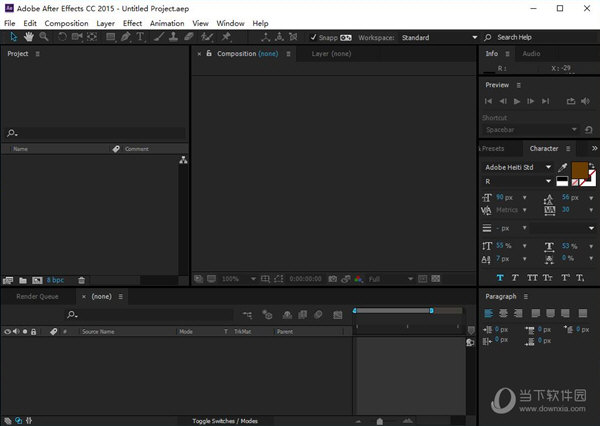600x426 pixels.
Task: Select the Zoom magnifier tool
Action: (44, 37)
